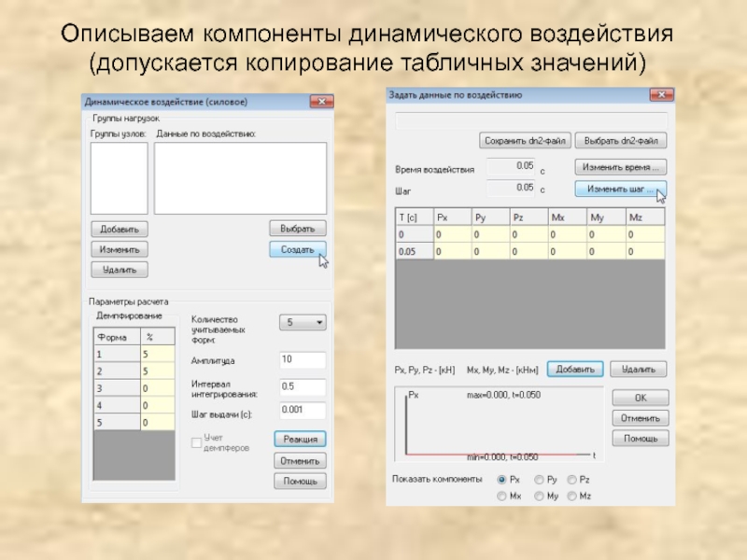Viewport: 747px width, 560px height.
Task: Click OK in the action data dialog
Action: 641,398
